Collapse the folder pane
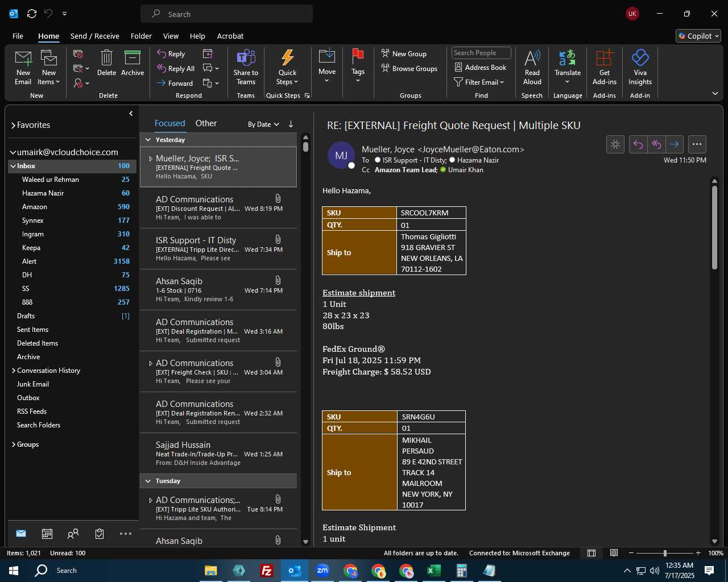728x582 pixels. (131, 114)
